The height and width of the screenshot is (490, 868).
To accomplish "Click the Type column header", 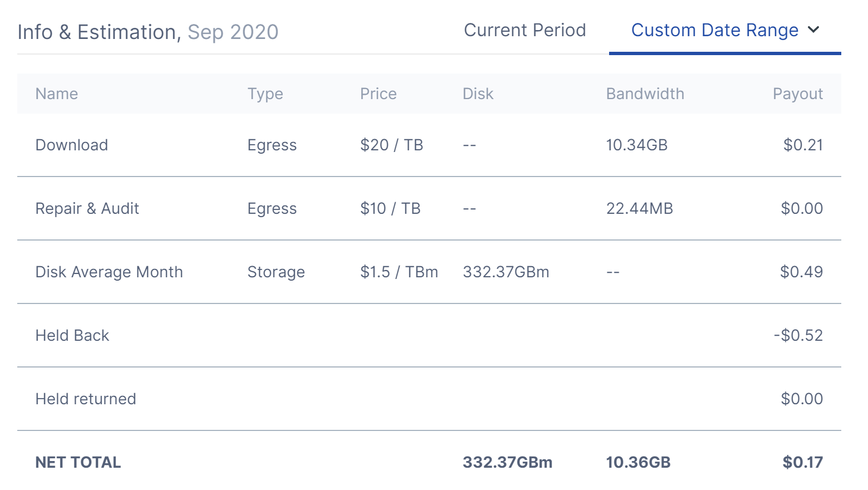I will [265, 94].
